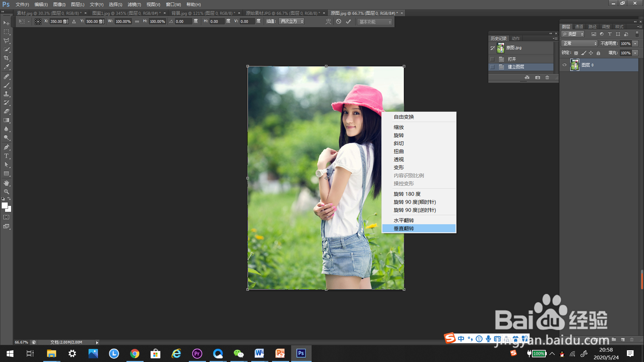Create new snapshot with camera icon
Screen dimensions: 644x362
[x=538, y=77]
